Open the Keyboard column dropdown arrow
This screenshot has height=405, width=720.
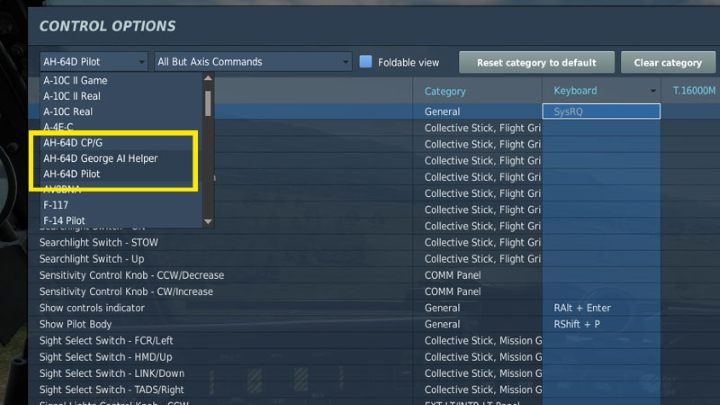point(652,91)
